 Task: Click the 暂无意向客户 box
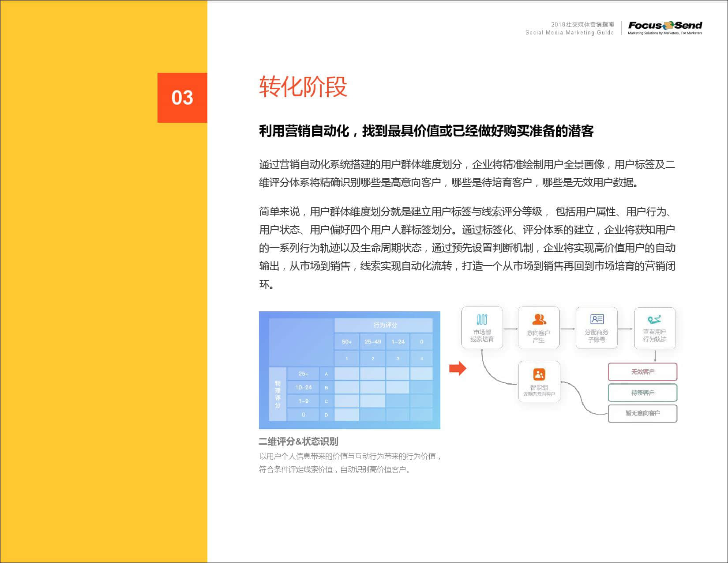[642, 413]
